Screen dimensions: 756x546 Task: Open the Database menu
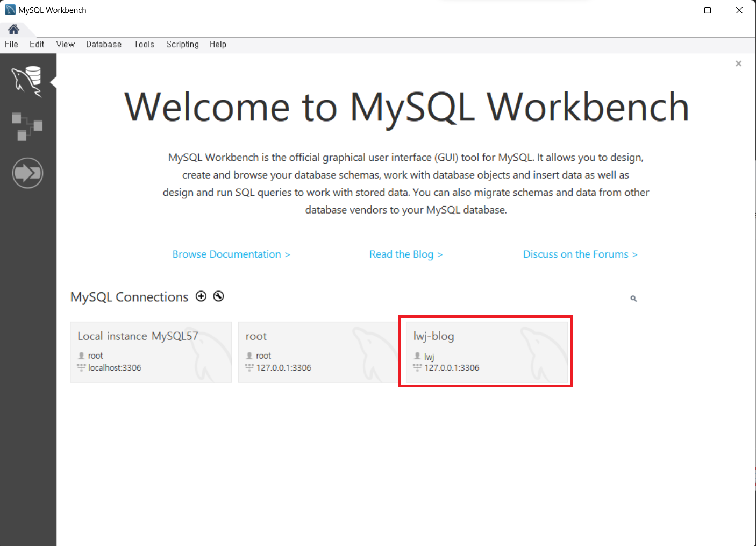tap(104, 45)
